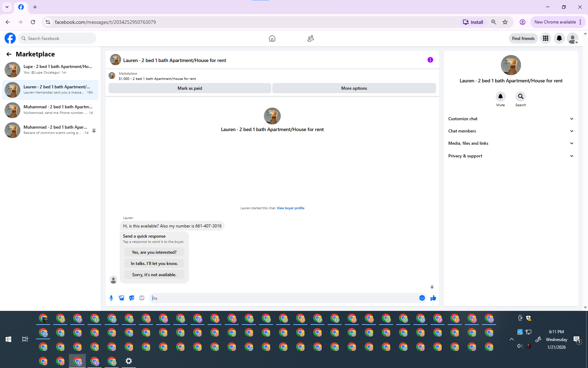The width and height of the screenshot is (588, 368).
Task: Attach a file with the photo icon
Action: click(x=121, y=298)
